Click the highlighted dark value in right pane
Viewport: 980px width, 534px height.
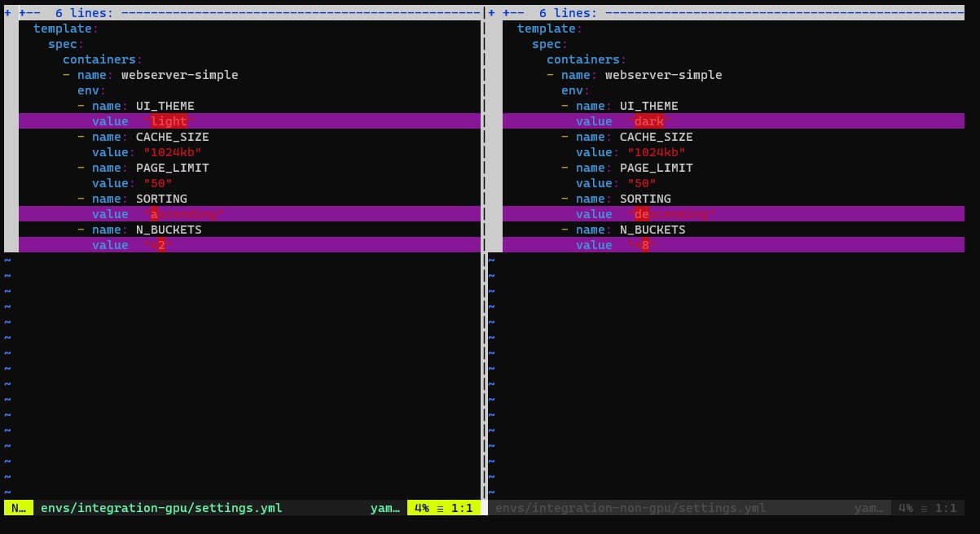(649, 121)
